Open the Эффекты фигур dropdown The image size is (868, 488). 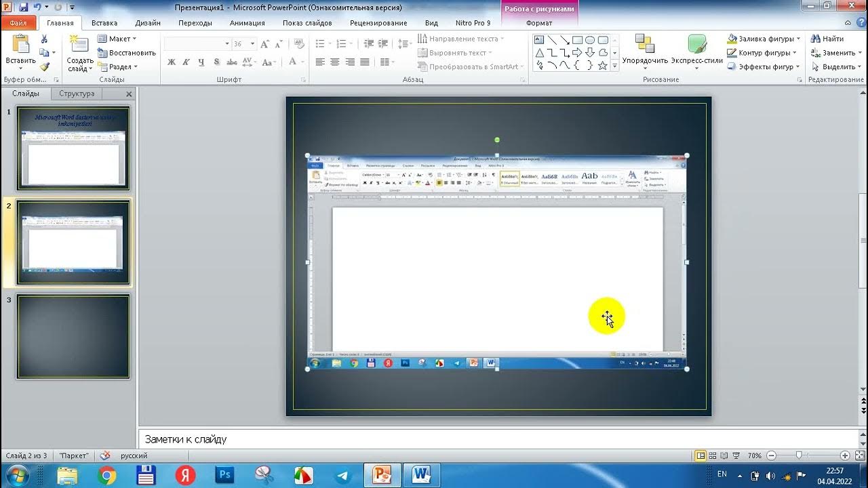(x=764, y=66)
